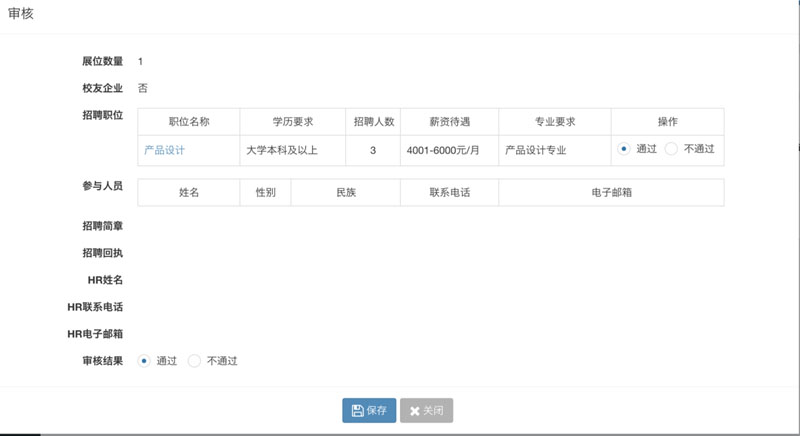Click the 职位名称 column header
800x436 pixels.
189,122
